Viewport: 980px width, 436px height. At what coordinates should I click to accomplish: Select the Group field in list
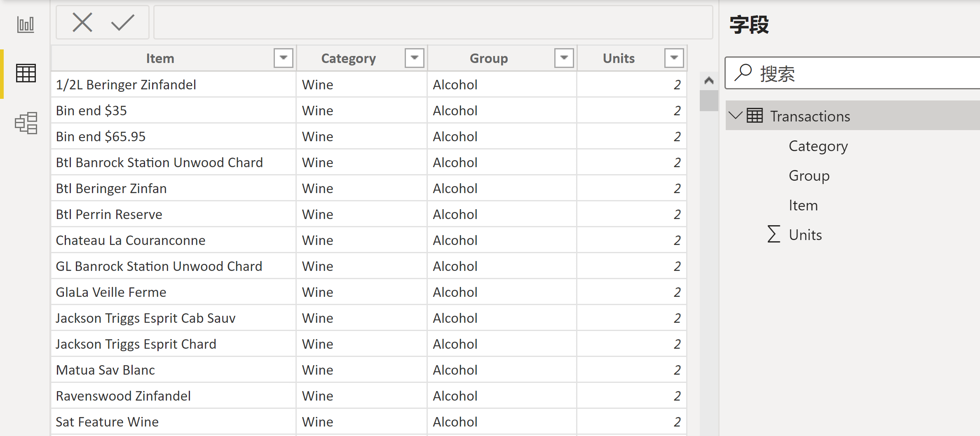pyautogui.click(x=809, y=176)
